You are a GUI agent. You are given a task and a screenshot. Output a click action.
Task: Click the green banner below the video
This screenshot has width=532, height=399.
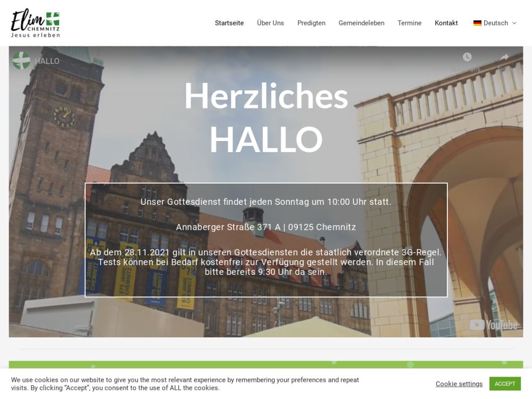pyautogui.click(x=266, y=365)
